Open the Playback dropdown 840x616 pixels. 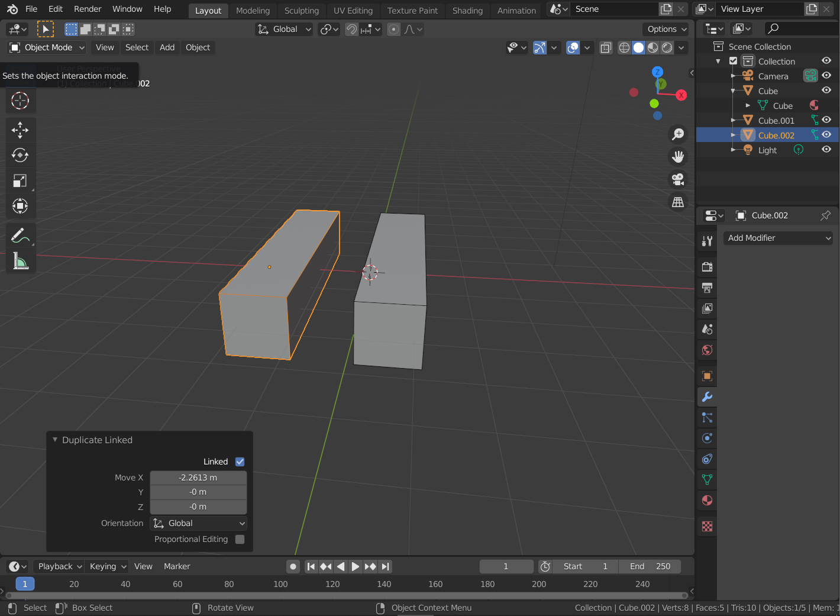coord(59,566)
